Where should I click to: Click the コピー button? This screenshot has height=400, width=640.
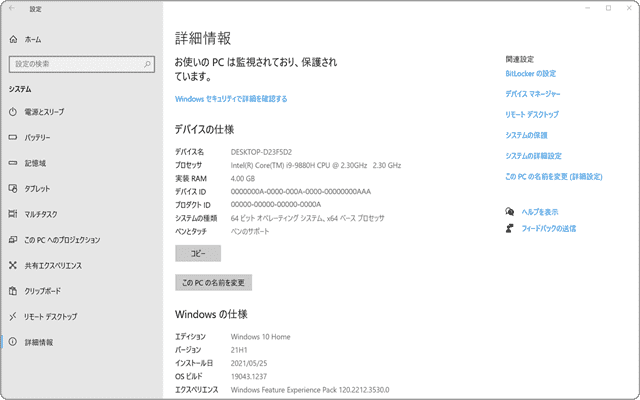[x=198, y=253]
